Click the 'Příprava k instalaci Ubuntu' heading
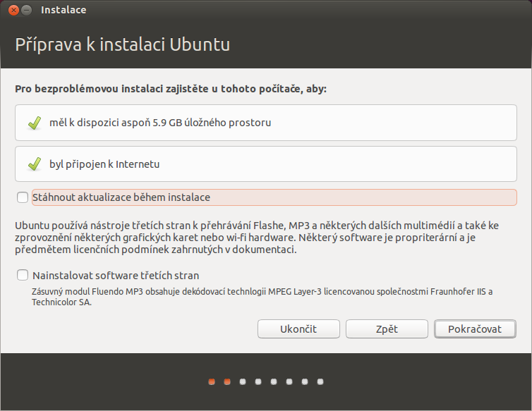The image size is (532, 411). [123, 44]
